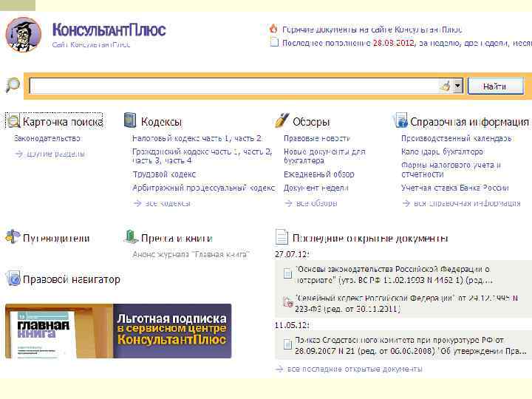532x399 pixels.
Task: Open Трудовой кодекс link
Action: coord(164,174)
